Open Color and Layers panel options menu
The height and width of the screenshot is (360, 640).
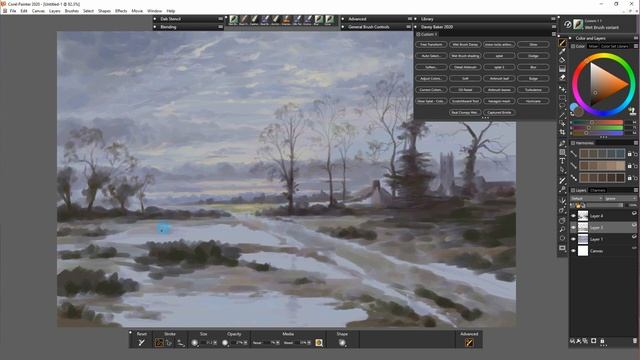(636, 38)
